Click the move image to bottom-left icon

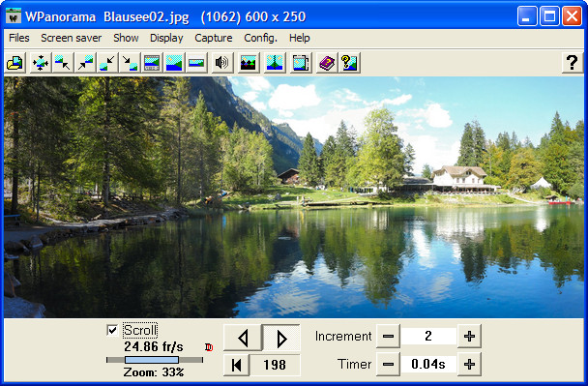point(107,62)
